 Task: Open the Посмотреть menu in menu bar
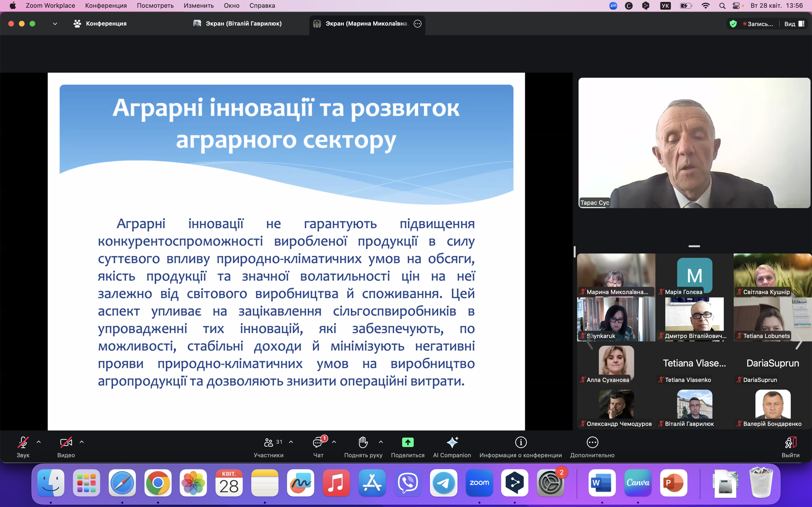click(x=155, y=5)
